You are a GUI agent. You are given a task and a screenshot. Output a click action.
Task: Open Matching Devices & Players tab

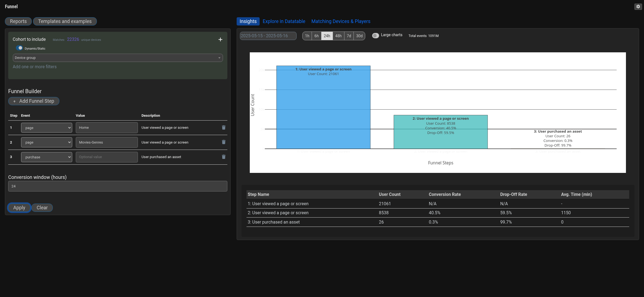coord(341,21)
